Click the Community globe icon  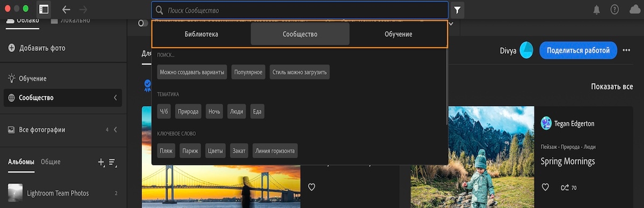coord(11,98)
